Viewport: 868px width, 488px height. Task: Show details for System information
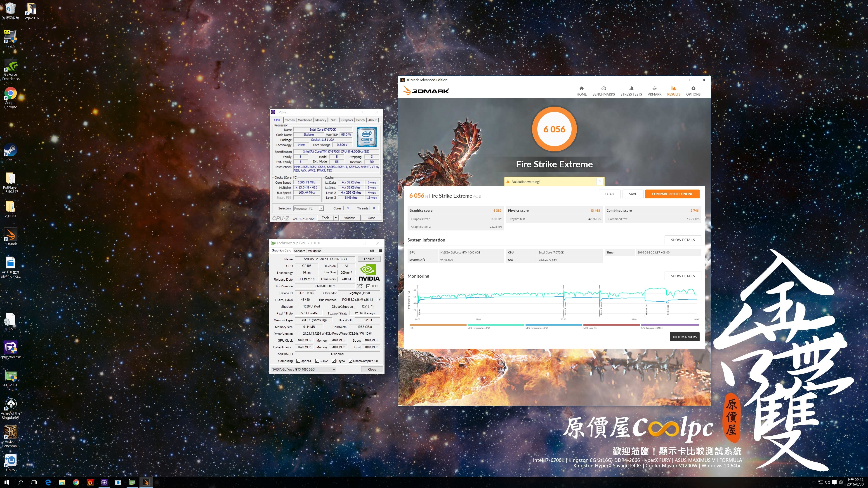(x=683, y=240)
